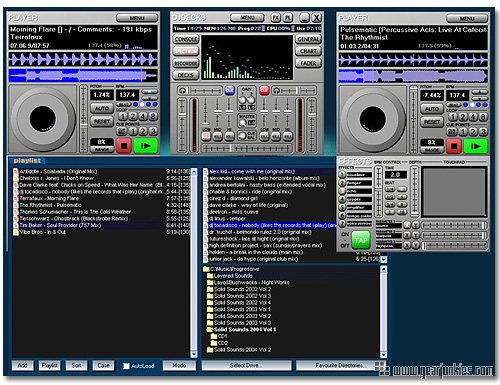Open the right player MENU

pyautogui.click(x=467, y=18)
